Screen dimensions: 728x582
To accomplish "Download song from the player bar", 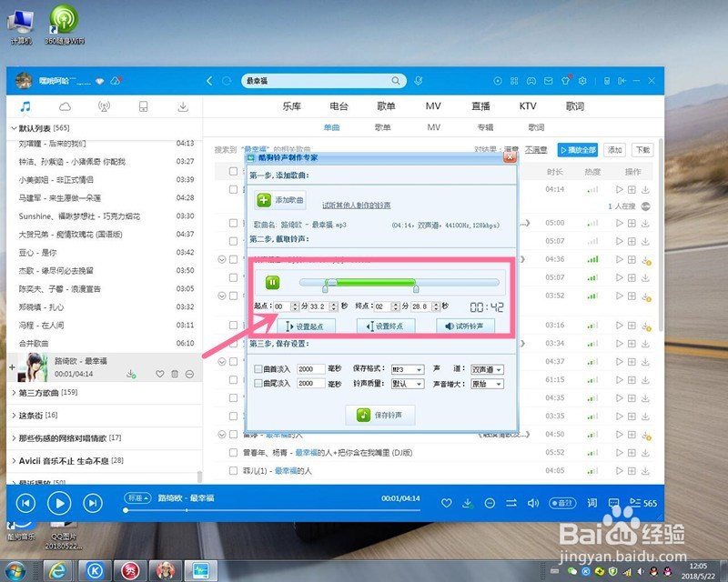I will coord(468,503).
